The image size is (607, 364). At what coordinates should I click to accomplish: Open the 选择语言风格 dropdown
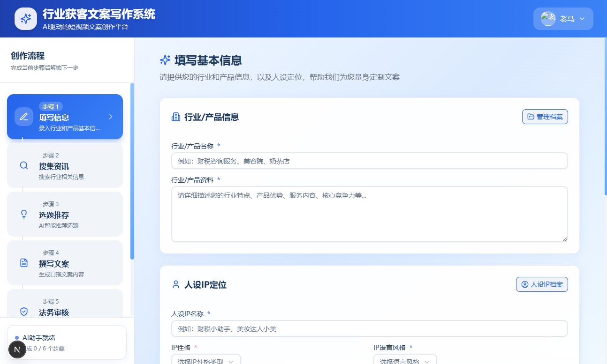(405, 361)
